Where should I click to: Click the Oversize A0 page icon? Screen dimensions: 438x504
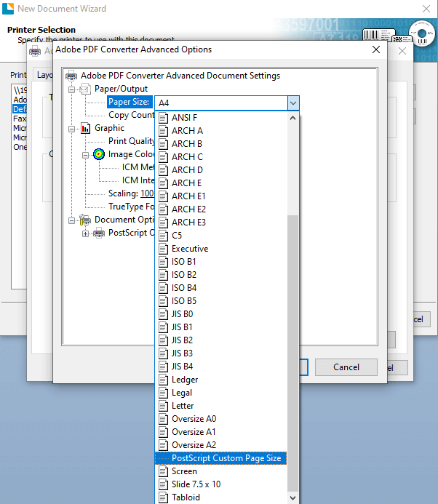(x=164, y=419)
